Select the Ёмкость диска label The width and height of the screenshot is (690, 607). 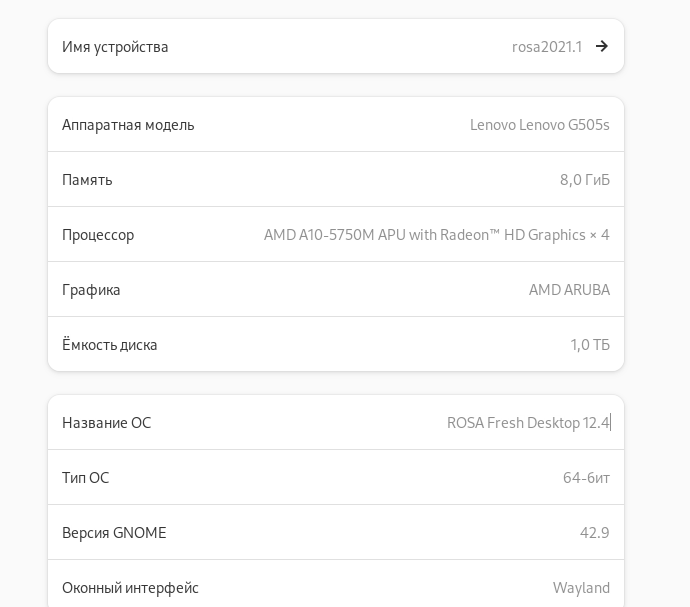click(x=110, y=345)
